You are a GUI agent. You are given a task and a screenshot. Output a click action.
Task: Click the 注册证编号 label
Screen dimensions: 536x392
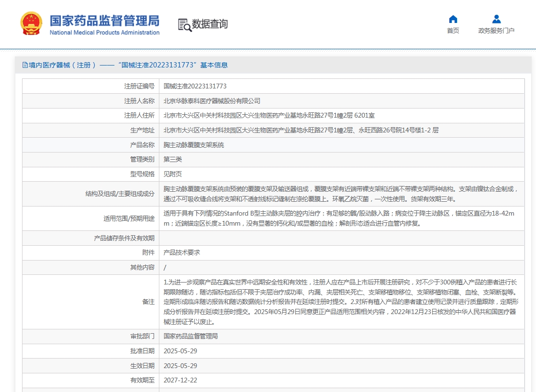pyautogui.click(x=139, y=86)
